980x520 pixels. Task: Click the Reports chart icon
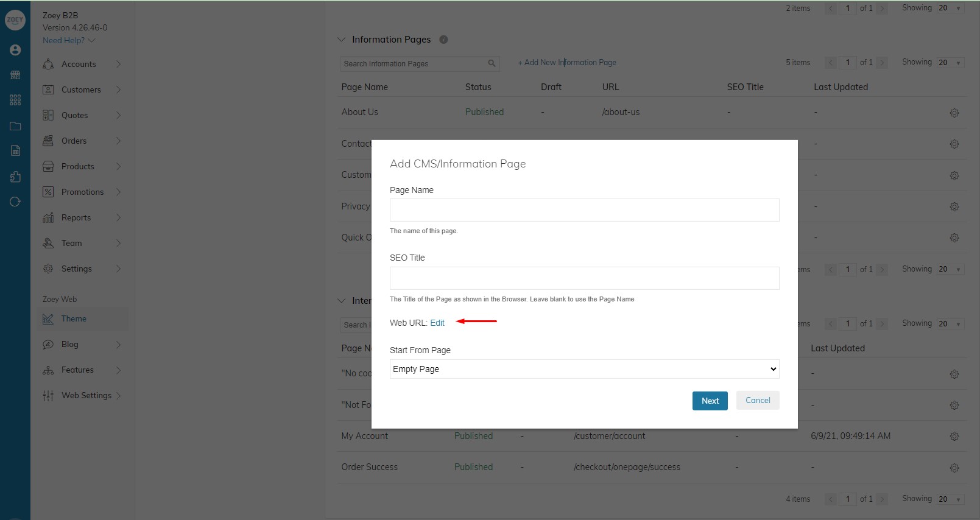point(48,218)
